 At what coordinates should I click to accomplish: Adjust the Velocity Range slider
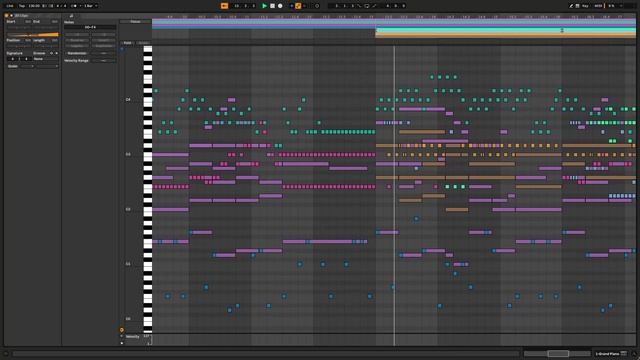[x=104, y=60]
